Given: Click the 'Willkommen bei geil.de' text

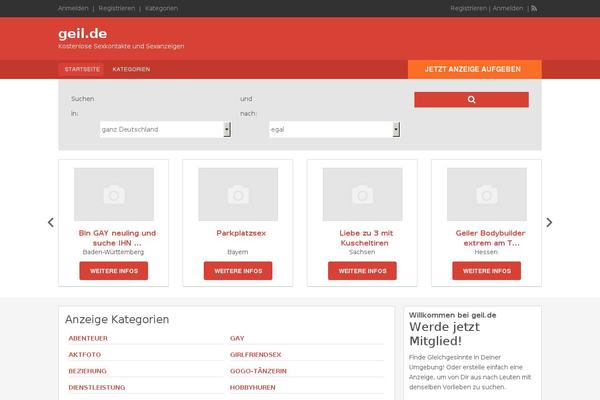Looking at the screenshot, I should (x=452, y=315).
